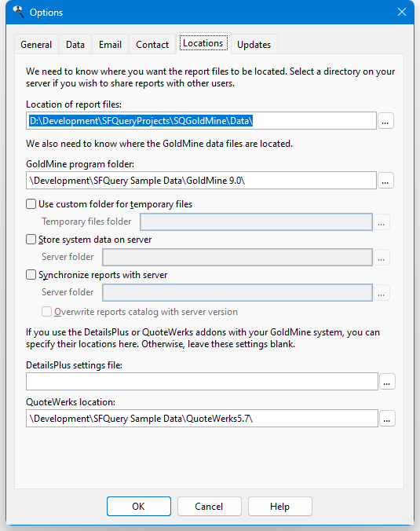Screen dimensions: 420x531
Task: Browse for QuoteWerks location folder
Action: pos(387,419)
